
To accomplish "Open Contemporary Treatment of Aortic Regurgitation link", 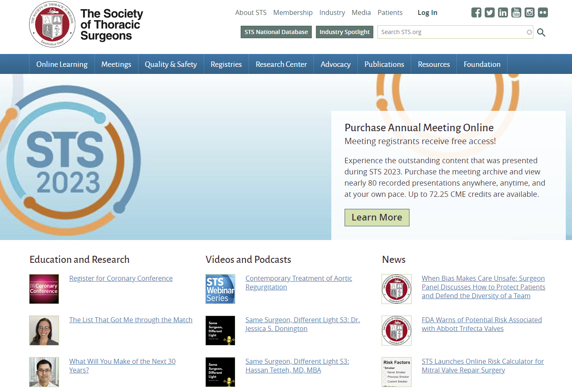I will [x=299, y=283].
